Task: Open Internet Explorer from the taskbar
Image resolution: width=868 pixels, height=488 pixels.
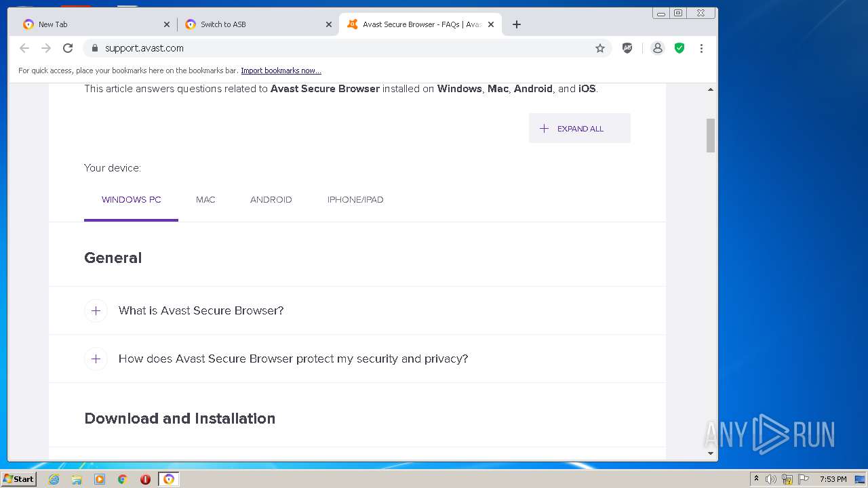Action: 54,479
